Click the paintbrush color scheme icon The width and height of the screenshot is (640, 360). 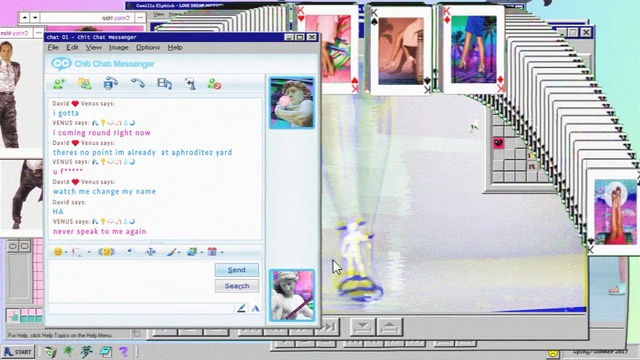point(171,252)
